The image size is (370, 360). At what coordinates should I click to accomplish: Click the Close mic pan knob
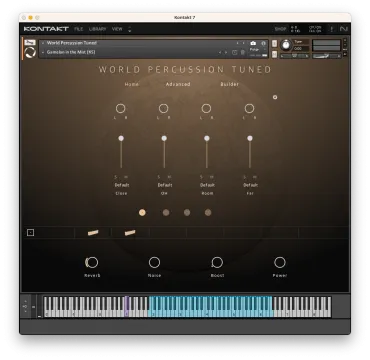pyautogui.click(x=120, y=108)
